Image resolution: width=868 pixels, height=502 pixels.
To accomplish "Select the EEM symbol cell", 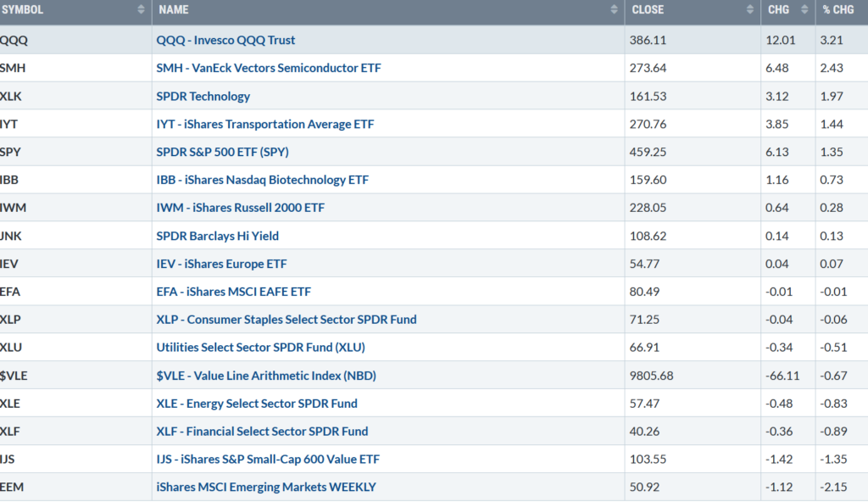I will coord(75,487).
